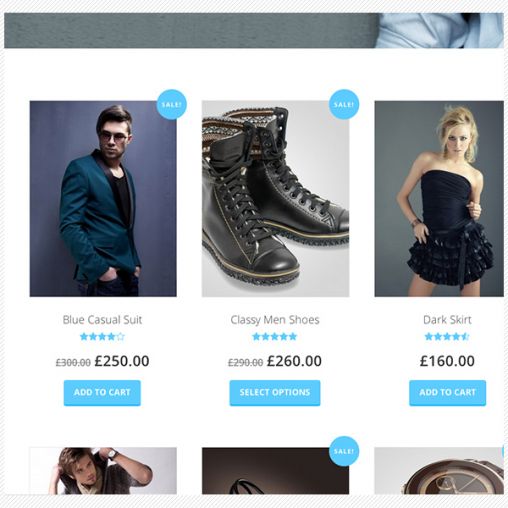The width and height of the screenshot is (508, 508).
Task: Click the five-star rating under Classy Men Shoes
Action: [275, 337]
